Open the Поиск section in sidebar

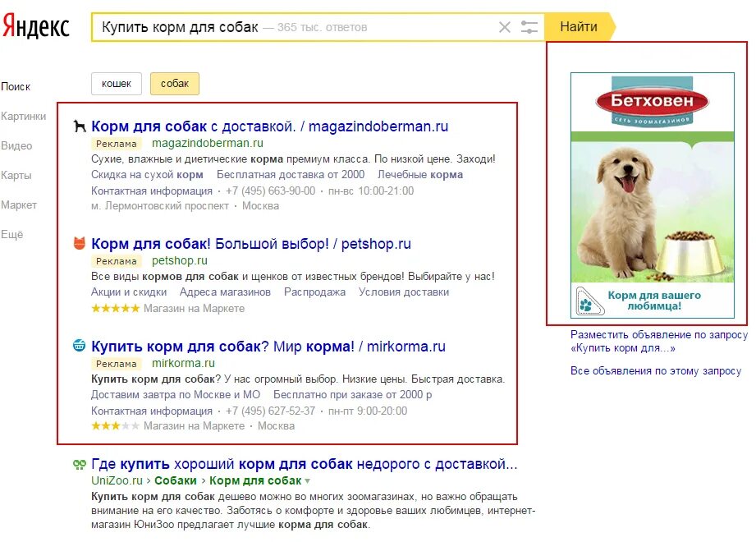[16, 87]
